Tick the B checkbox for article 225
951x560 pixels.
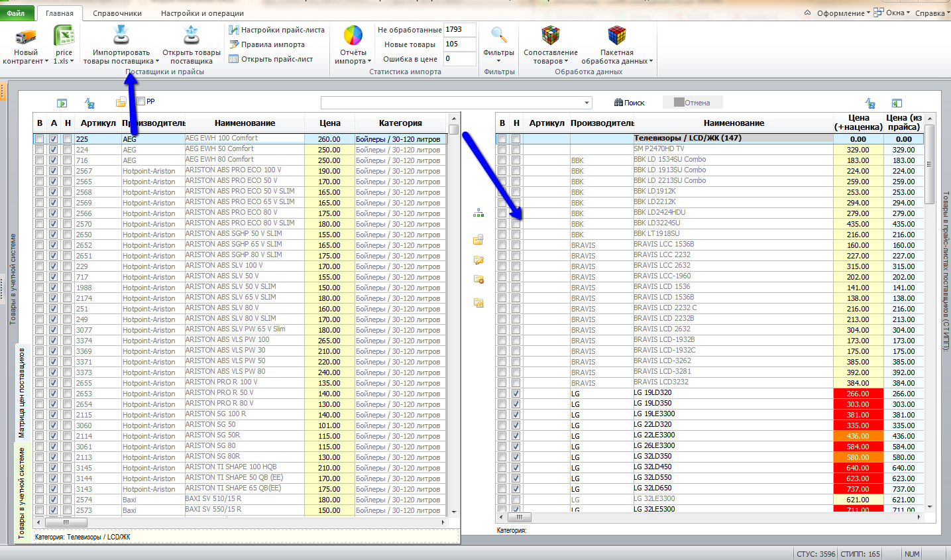(x=39, y=139)
